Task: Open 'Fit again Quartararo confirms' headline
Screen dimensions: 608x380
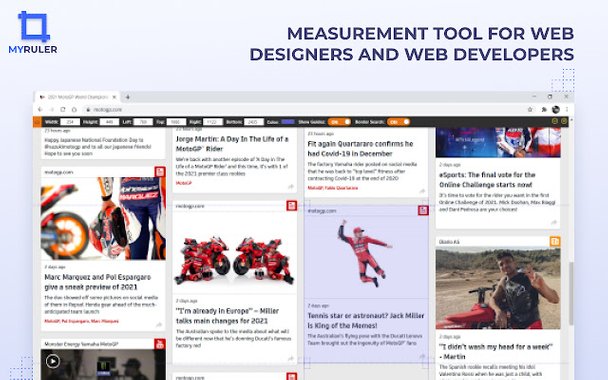Action: [361, 149]
